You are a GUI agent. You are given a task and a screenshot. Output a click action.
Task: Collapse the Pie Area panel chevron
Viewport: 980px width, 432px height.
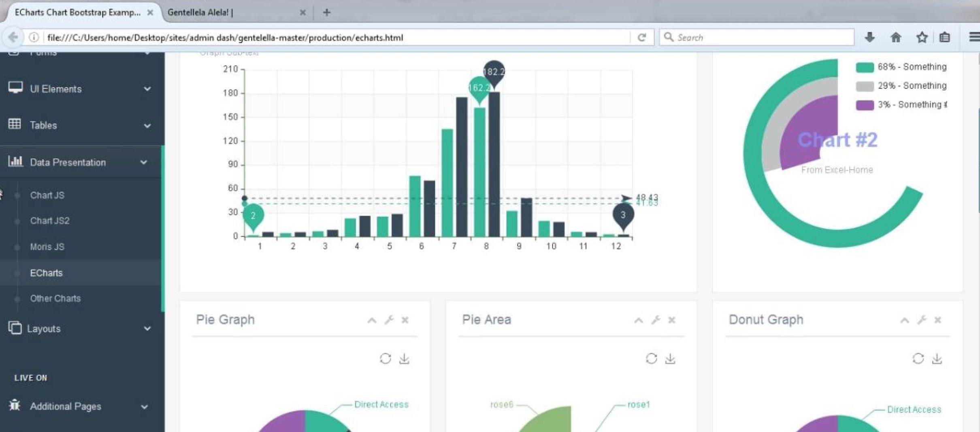click(x=639, y=321)
